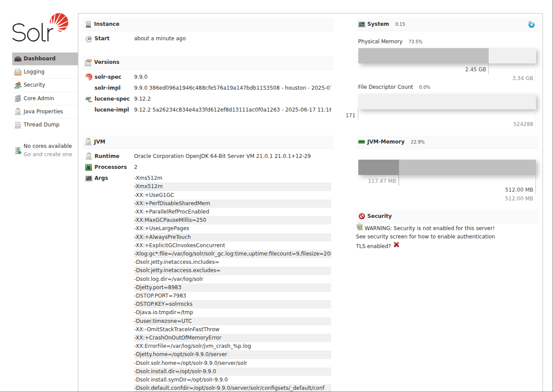
Task: Click the JVM-Memory chip icon
Action: [x=362, y=142]
